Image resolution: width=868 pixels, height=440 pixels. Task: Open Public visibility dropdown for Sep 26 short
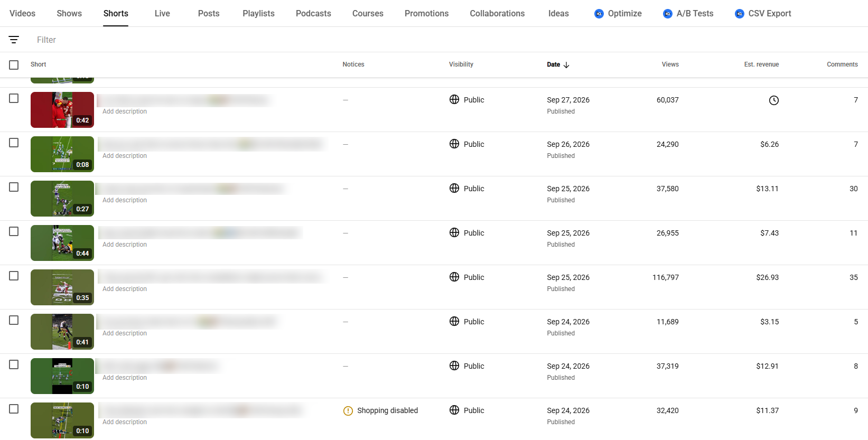[467, 144]
